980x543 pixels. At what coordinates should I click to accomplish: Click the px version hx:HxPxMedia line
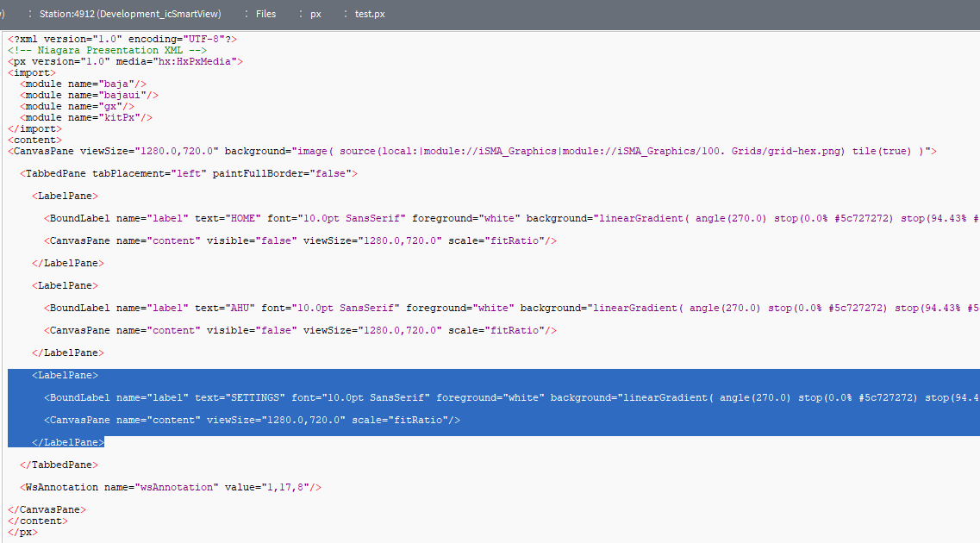pos(125,62)
